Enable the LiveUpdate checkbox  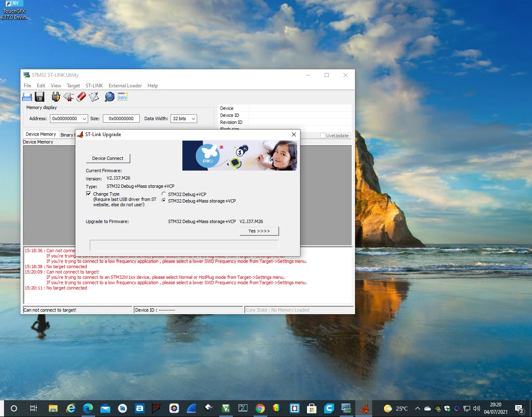click(x=323, y=136)
